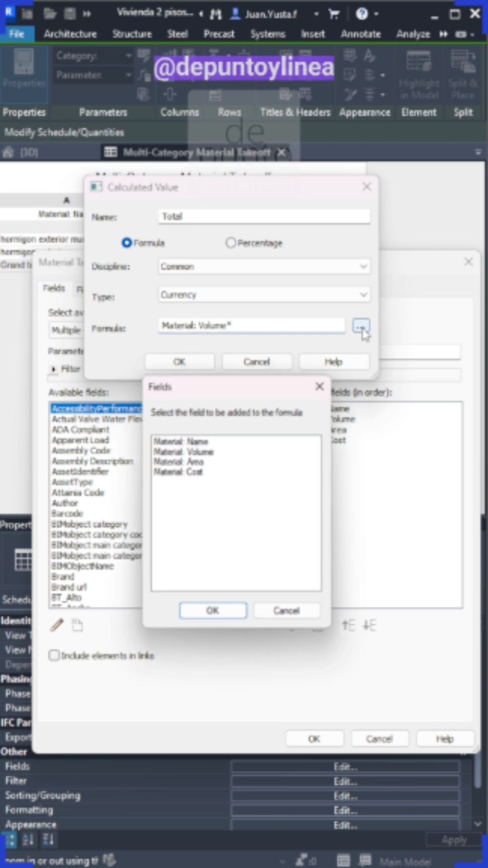Click the pencil edit parameter icon

[x=57, y=625]
